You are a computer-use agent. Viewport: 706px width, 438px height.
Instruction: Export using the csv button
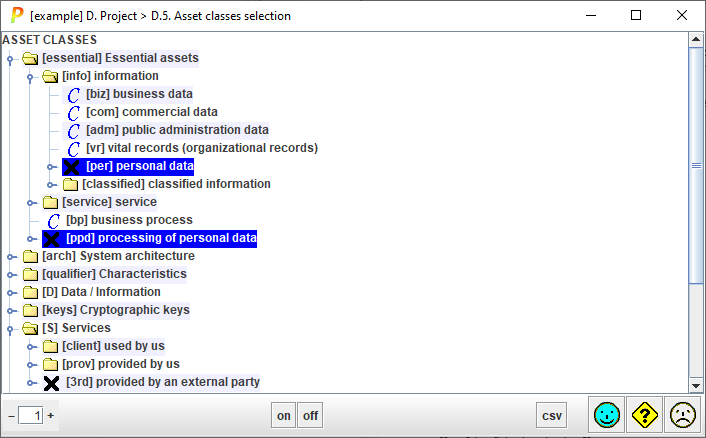click(x=552, y=415)
